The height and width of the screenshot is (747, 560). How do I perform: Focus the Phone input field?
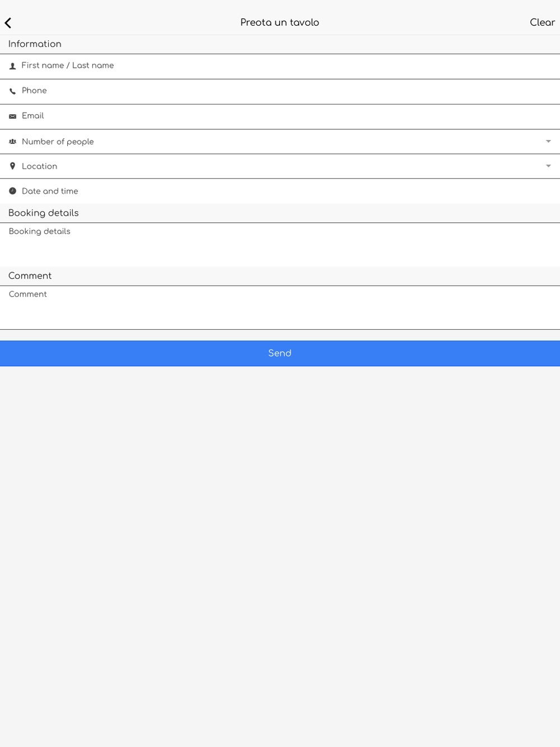280,91
